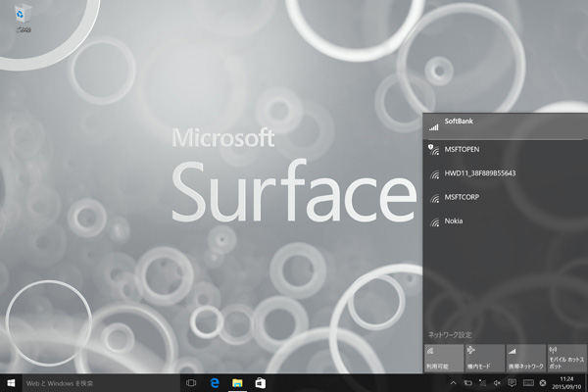This screenshot has width=588, height=392.
Task: Open the touch keyboard tray icon
Action: [528, 383]
